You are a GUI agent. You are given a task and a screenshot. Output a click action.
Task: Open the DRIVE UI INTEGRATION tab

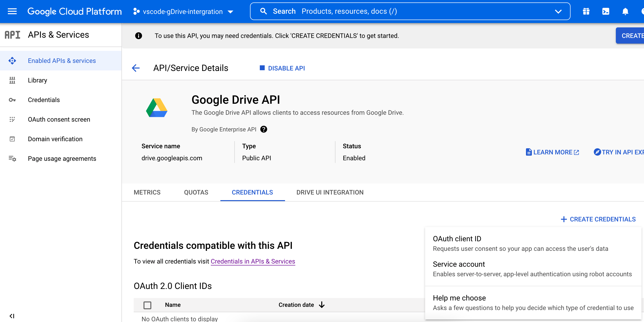pyautogui.click(x=330, y=192)
